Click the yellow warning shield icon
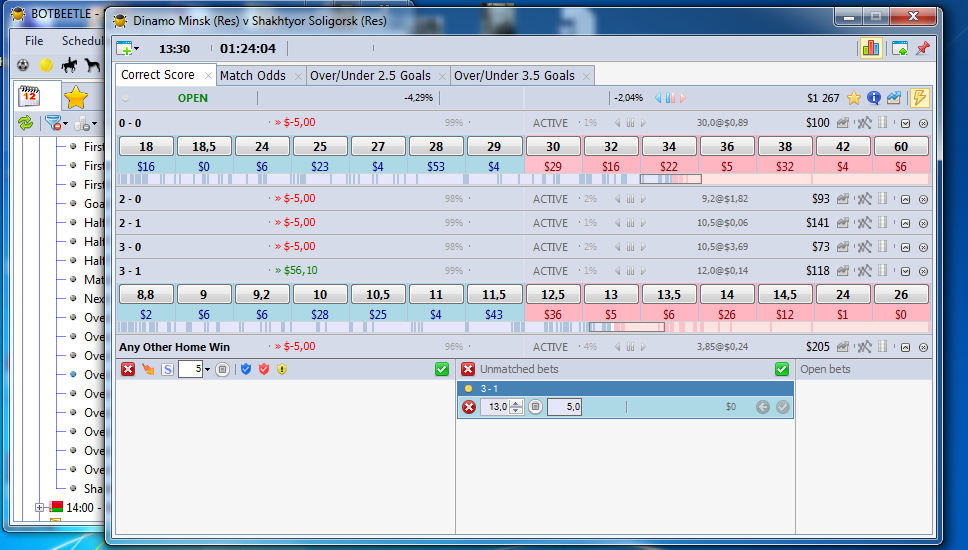968x550 pixels. click(282, 369)
